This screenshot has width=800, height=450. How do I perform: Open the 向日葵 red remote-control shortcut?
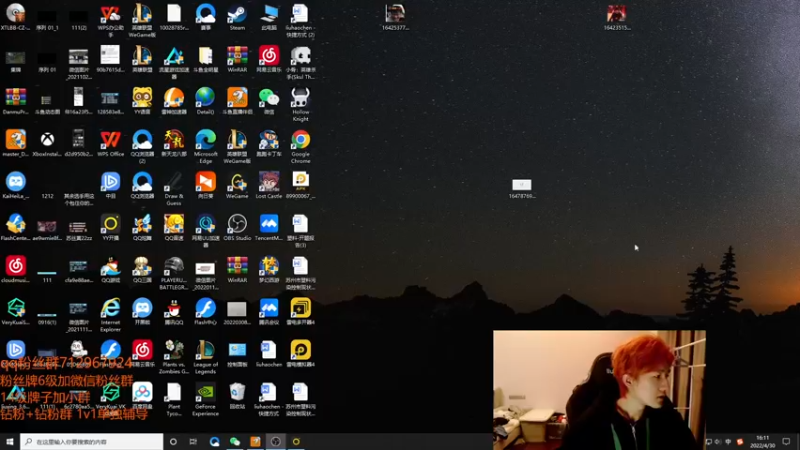coord(206,182)
